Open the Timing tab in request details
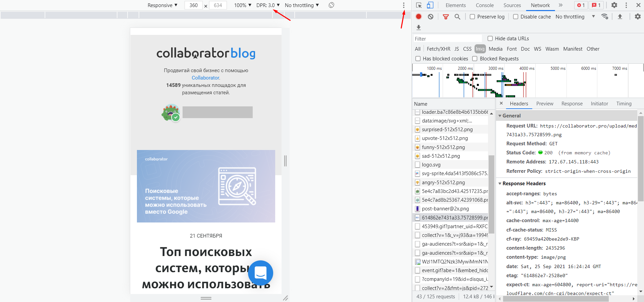 [624, 104]
